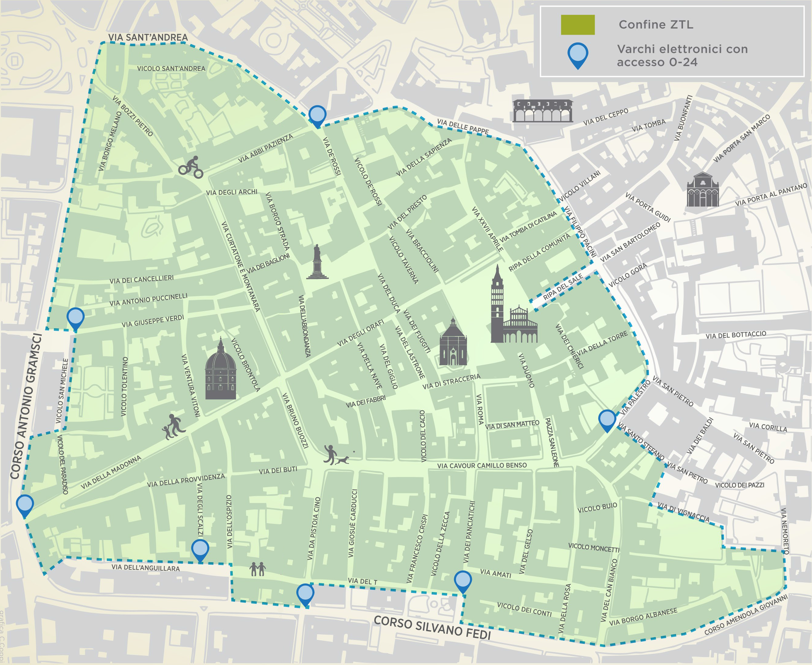Image resolution: width=812 pixels, height=665 pixels.
Task: Click the 'VIA DELLA TORRE' label
Action: (602, 343)
